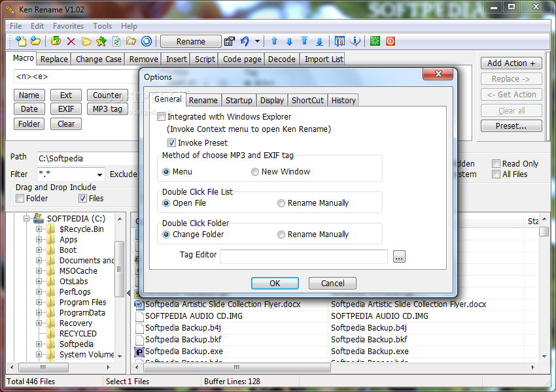Expand the $Recycle.Bin folder node
The image size is (556, 392).
point(39,229)
